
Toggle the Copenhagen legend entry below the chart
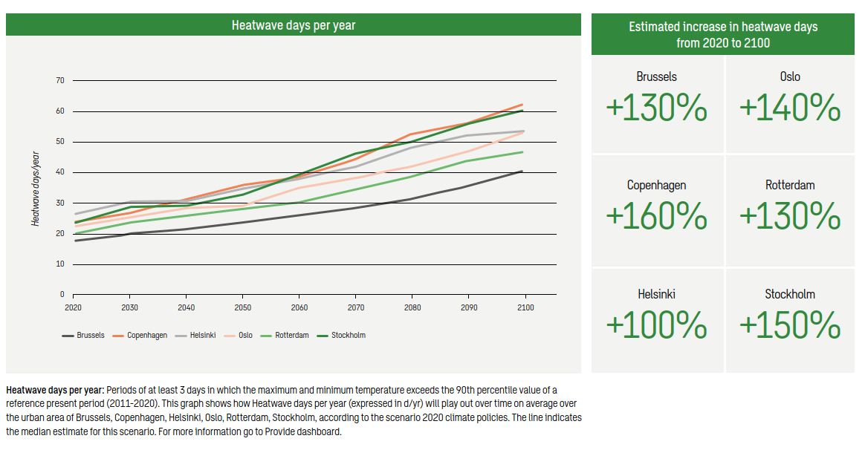[146, 336]
